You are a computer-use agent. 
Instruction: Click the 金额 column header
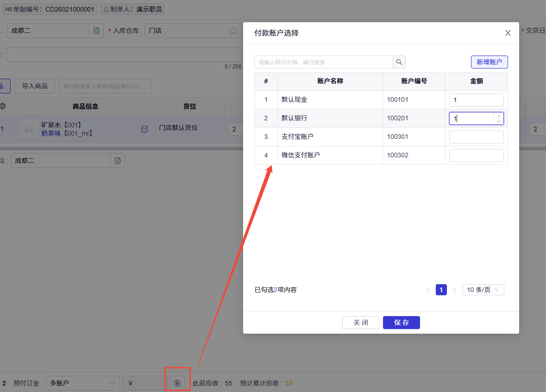pyautogui.click(x=477, y=81)
